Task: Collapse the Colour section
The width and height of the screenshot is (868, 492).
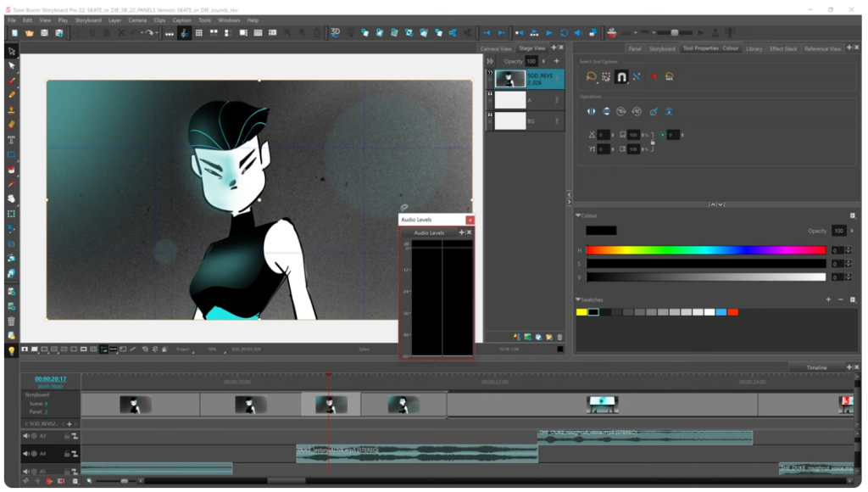Action: [x=578, y=215]
